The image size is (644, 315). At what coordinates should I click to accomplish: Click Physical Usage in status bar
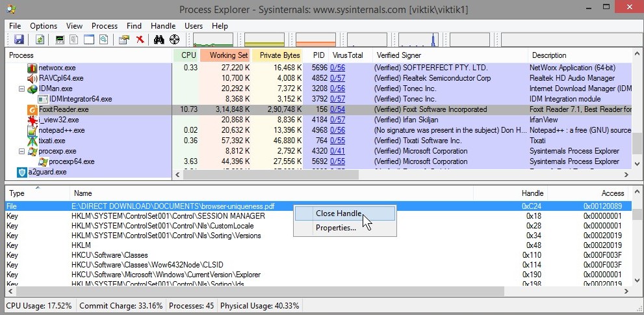pos(259,306)
